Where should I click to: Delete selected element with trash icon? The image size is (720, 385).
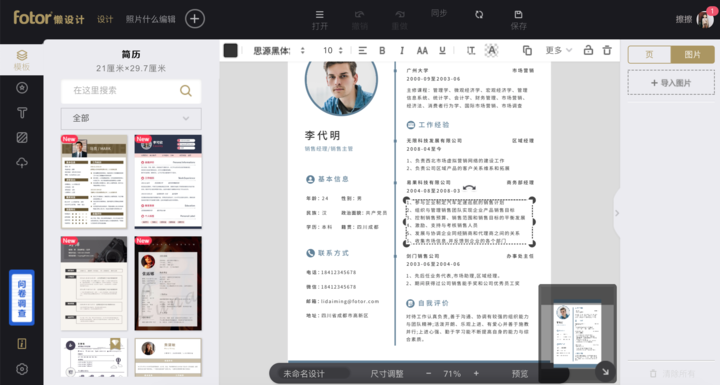tap(607, 50)
